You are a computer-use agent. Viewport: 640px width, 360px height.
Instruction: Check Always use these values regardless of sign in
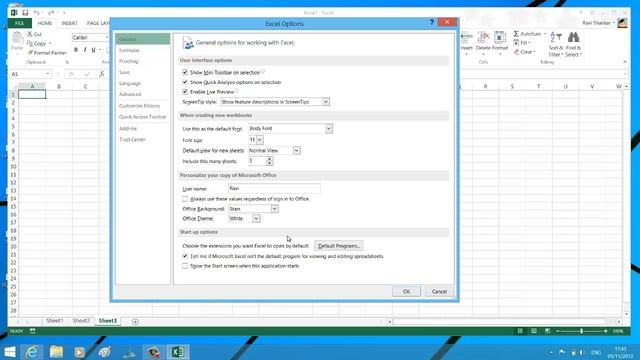click(x=185, y=199)
